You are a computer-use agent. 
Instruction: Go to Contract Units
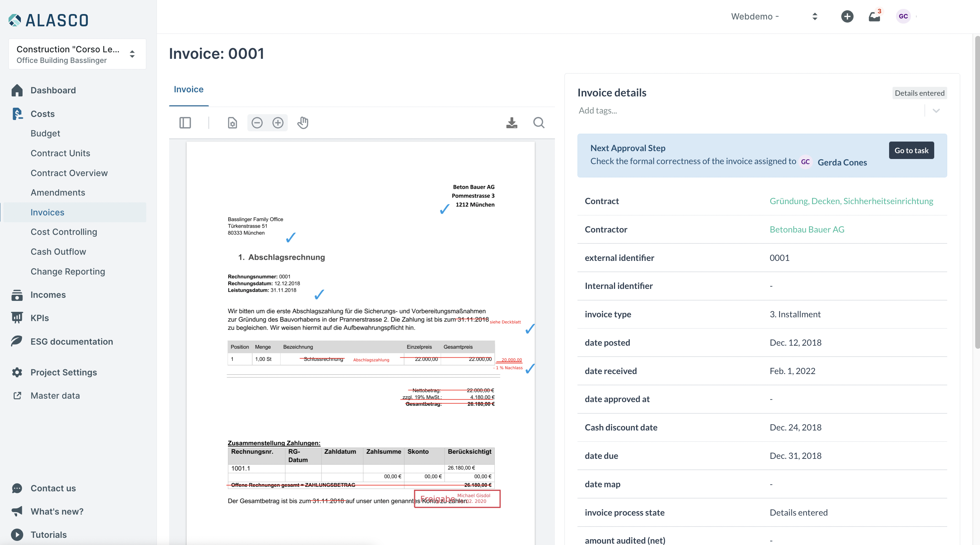(x=60, y=153)
